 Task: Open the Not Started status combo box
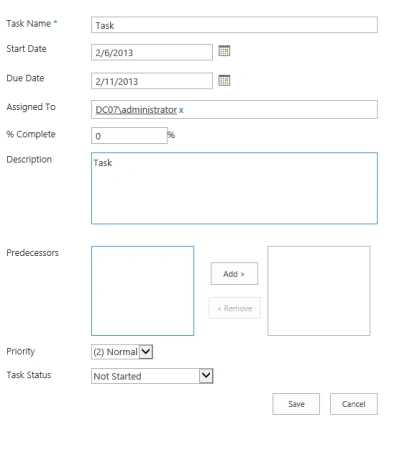tap(152, 376)
